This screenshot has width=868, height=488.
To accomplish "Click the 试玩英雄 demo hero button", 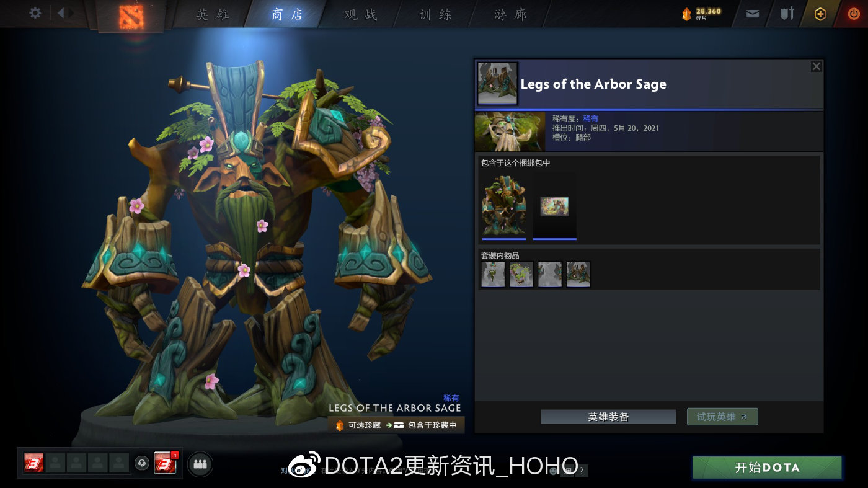I will click(x=722, y=417).
